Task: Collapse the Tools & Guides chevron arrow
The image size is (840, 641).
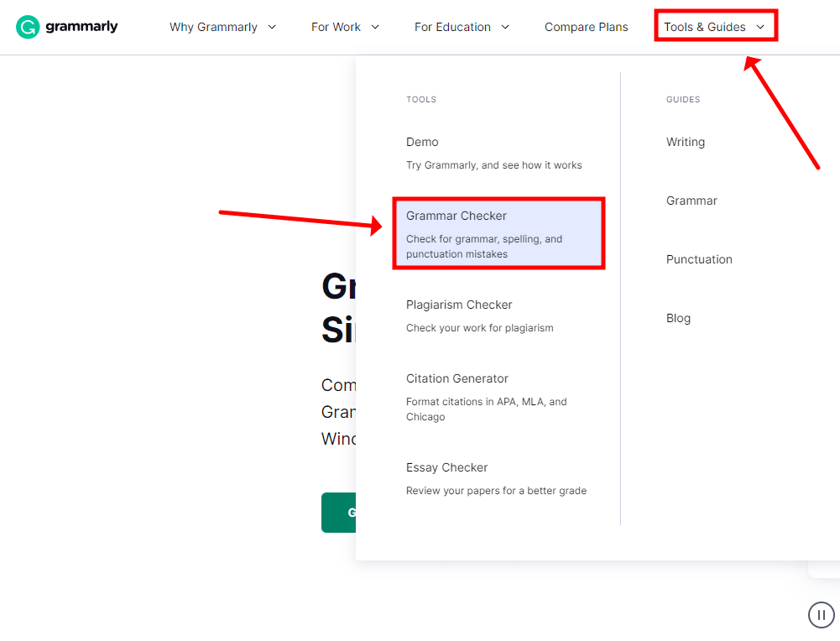Action: [760, 27]
